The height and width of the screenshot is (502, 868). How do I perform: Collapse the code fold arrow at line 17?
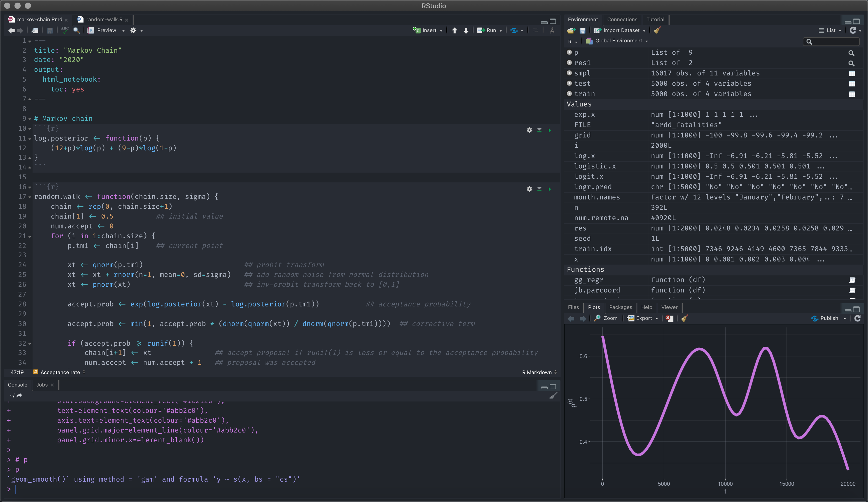[30, 197]
